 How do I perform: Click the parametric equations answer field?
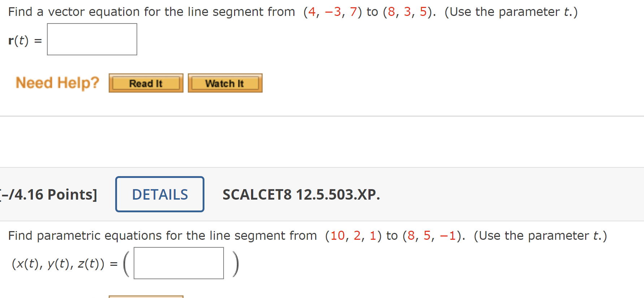point(178,263)
